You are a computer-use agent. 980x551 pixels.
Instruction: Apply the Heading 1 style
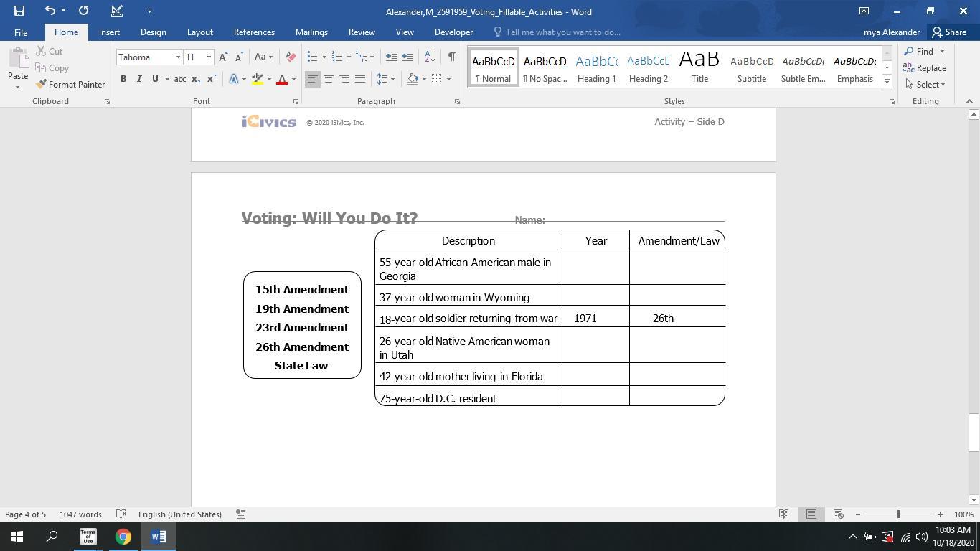coord(596,68)
